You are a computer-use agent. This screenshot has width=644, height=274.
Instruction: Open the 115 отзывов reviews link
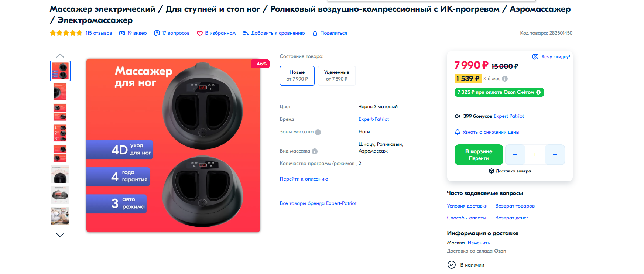[x=99, y=33]
